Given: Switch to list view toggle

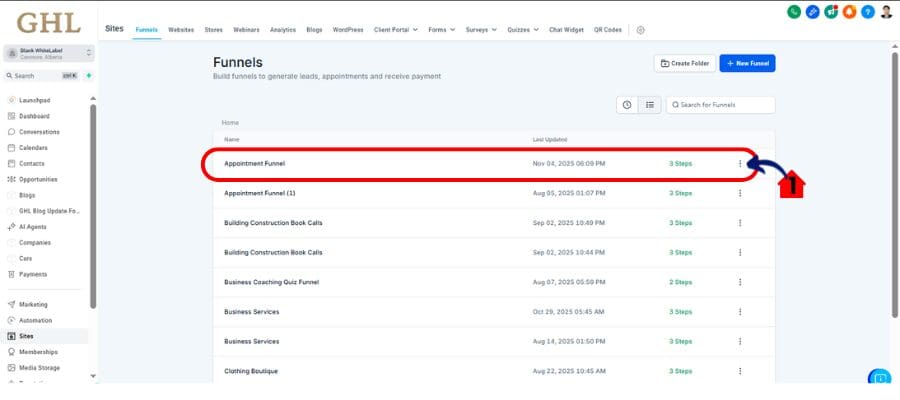Looking at the screenshot, I should pos(649,104).
